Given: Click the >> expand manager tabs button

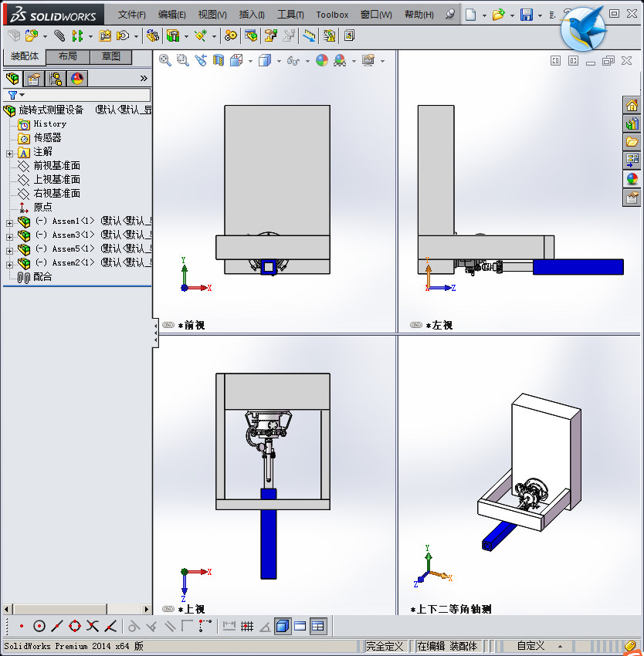Looking at the screenshot, I should (x=144, y=78).
